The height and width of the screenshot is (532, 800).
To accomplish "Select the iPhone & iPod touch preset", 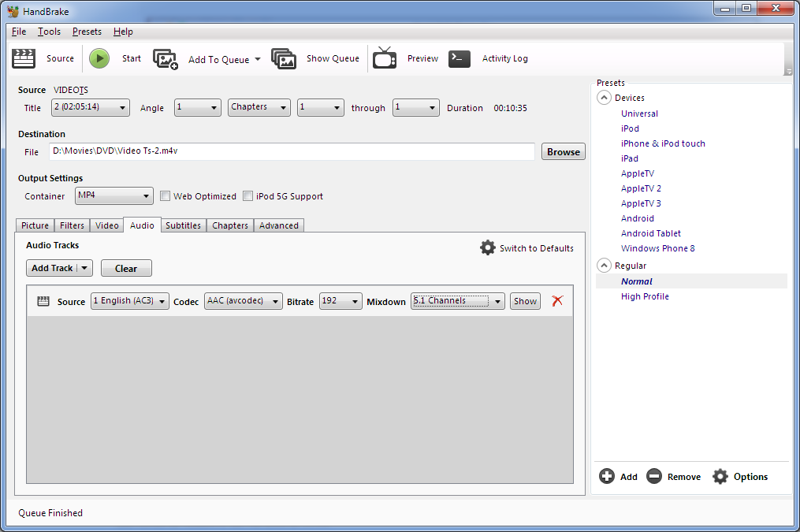I will tap(663, 143).
